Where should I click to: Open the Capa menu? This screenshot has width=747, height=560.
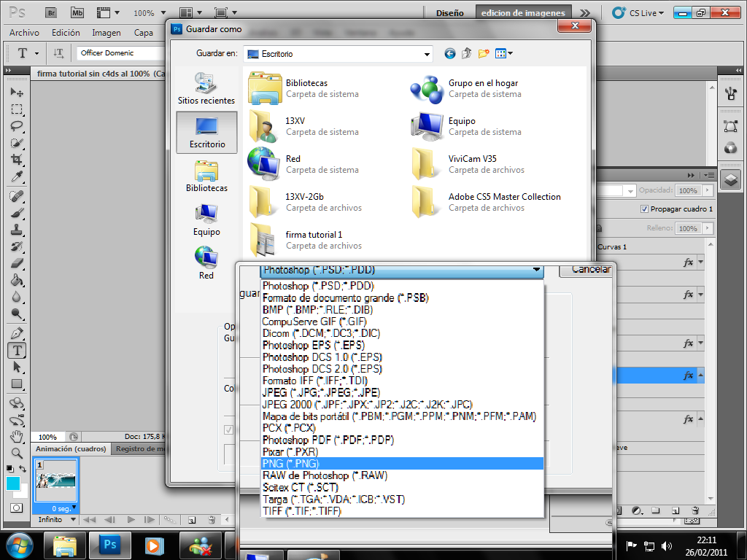[x=144, y=33]
